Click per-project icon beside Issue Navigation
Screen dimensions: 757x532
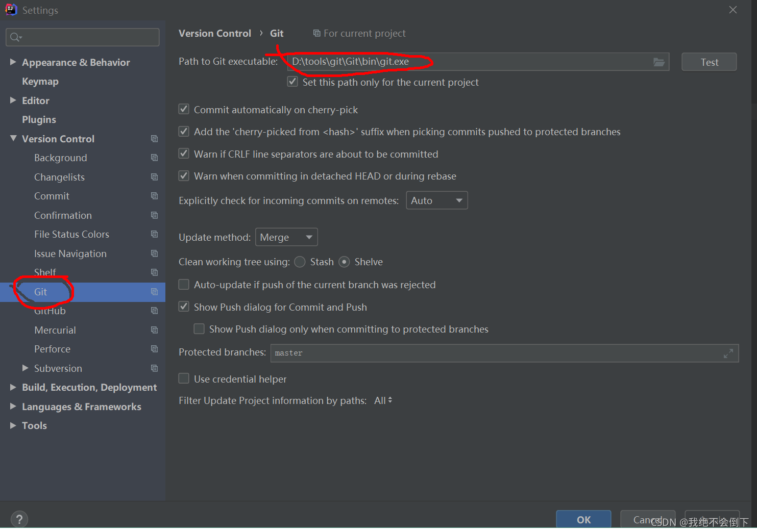tap(154, 254)
